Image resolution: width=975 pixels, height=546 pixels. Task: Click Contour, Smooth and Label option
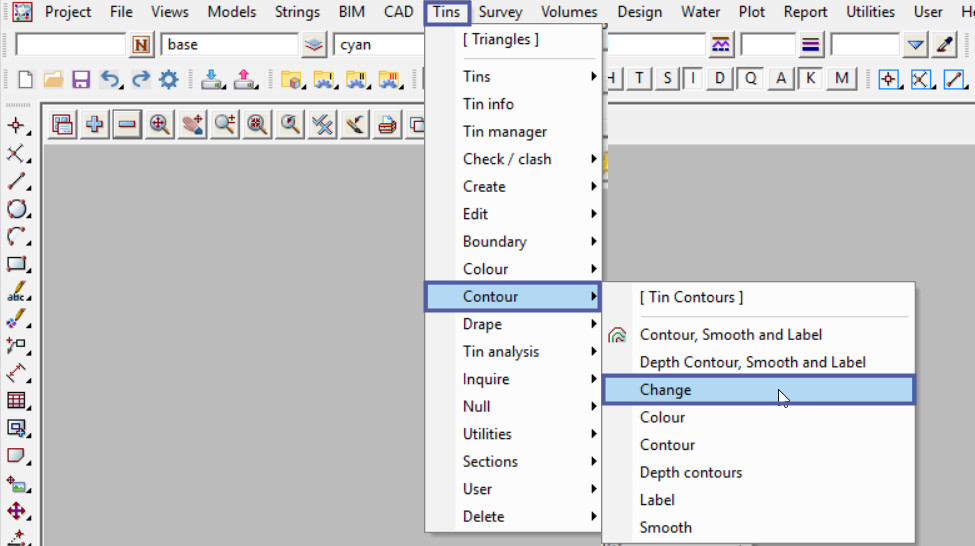click(731, 335)
